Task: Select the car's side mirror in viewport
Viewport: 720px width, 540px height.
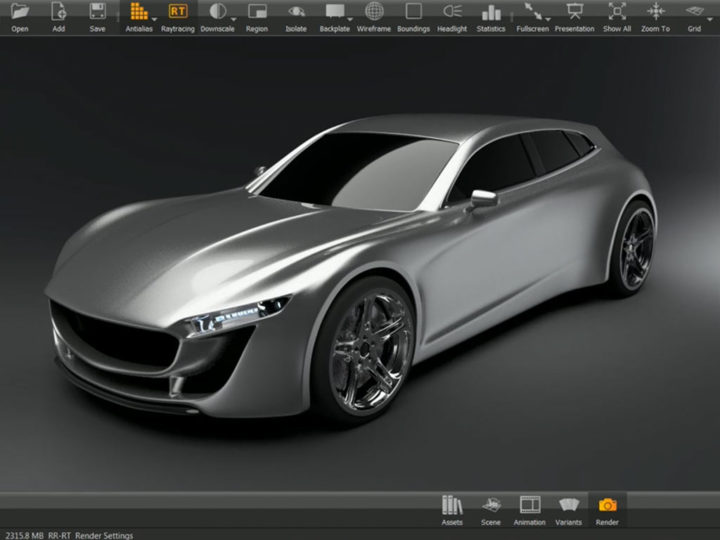Action: [483, 198]
